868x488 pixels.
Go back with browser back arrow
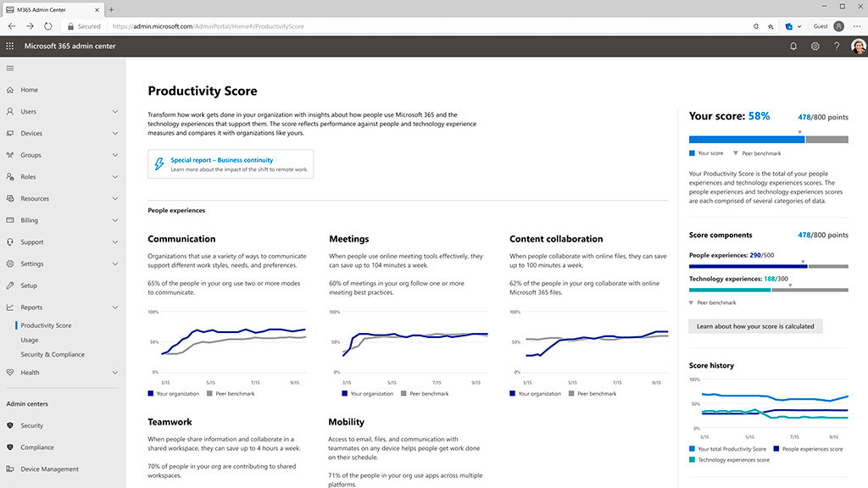pos(12,26)
